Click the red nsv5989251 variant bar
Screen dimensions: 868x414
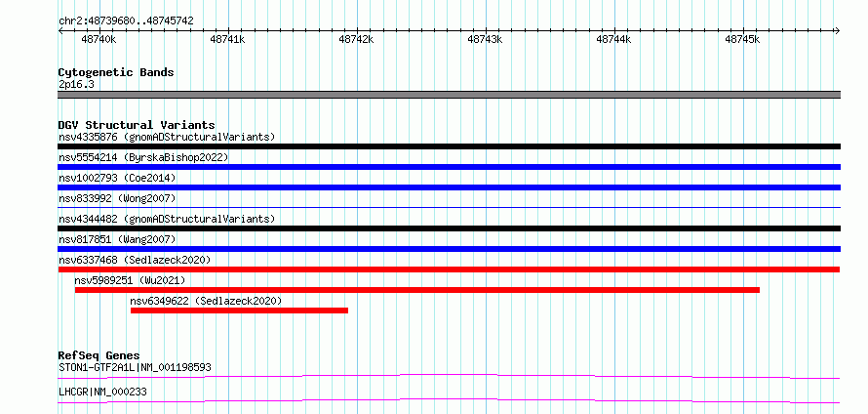[417, 290]
